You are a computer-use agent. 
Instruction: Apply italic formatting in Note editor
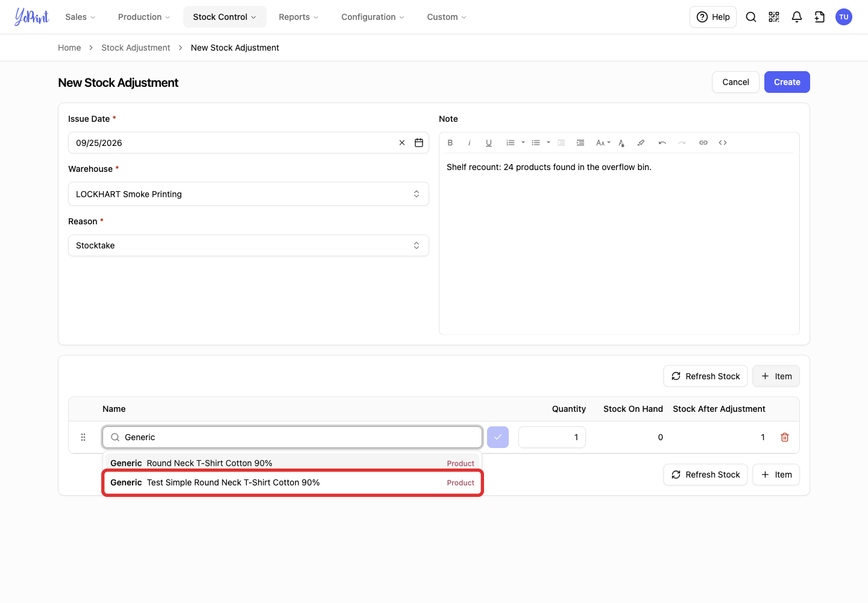(x=470, y=143)
